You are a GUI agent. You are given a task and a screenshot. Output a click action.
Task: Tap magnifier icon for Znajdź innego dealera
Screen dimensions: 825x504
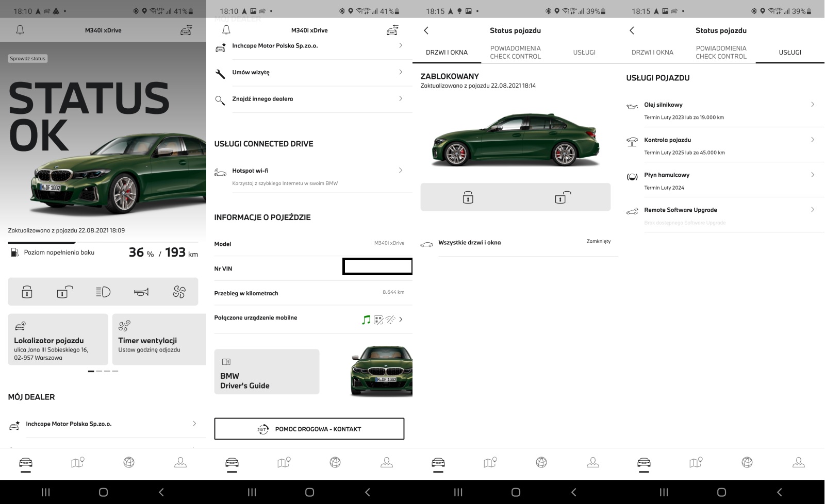[220, 100]
